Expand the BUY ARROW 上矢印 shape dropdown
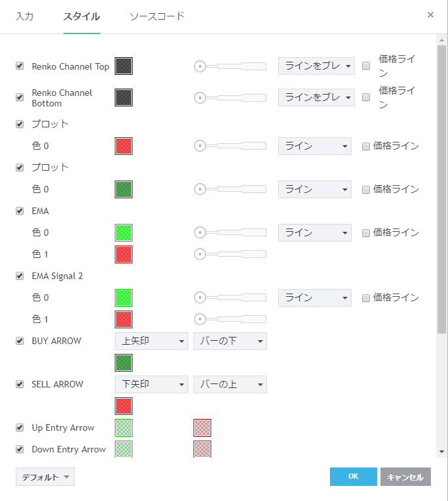The height and width of the screenshot is (501, 448). pyautogui.click(x=151, y=341)
